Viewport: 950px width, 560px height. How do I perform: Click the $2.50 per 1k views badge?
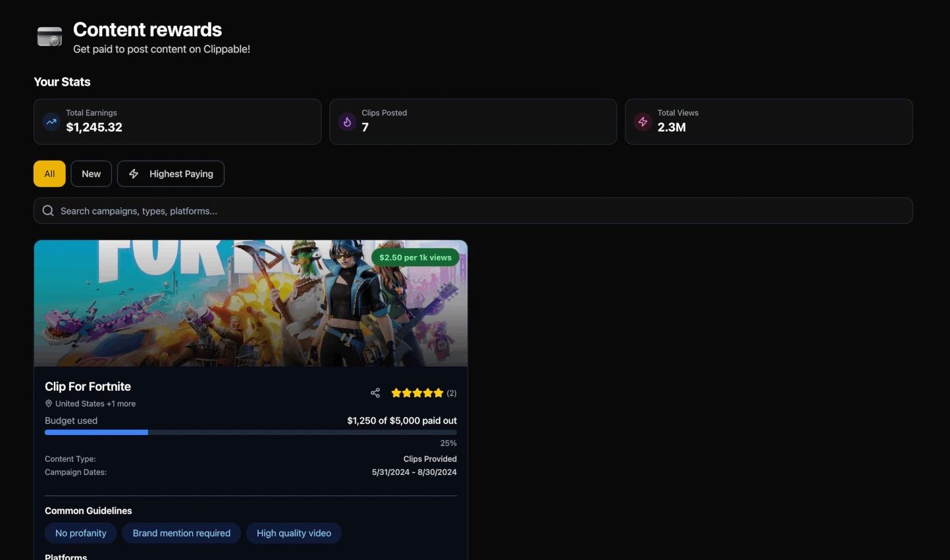[415, 257]
